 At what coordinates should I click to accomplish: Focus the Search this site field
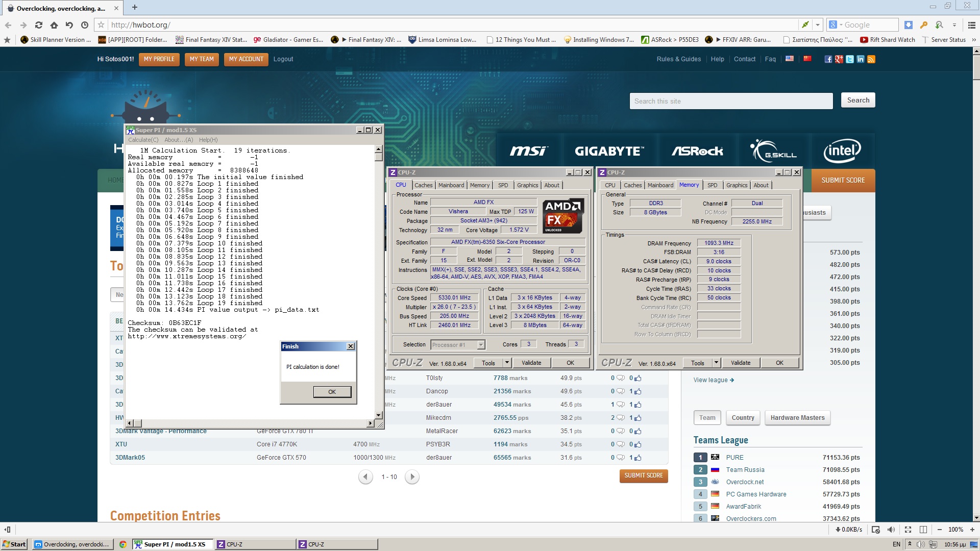click(731, 101)
